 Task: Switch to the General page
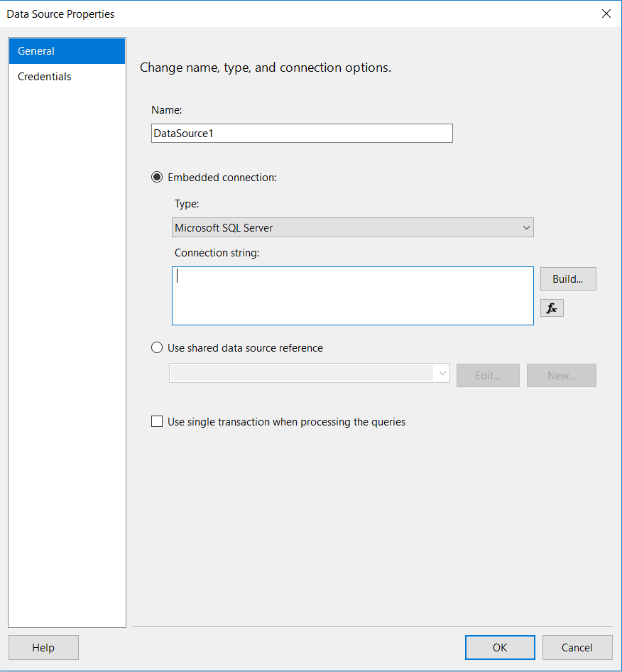click(x=67, y=51)
